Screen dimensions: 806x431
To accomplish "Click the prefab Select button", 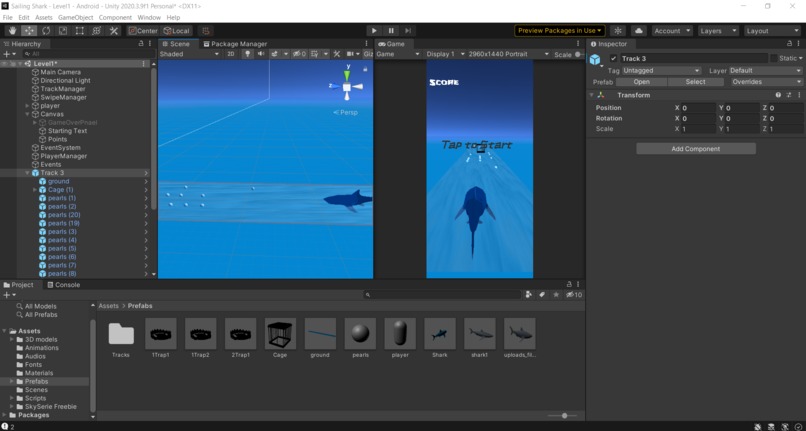I will click(x=695, y=82).
